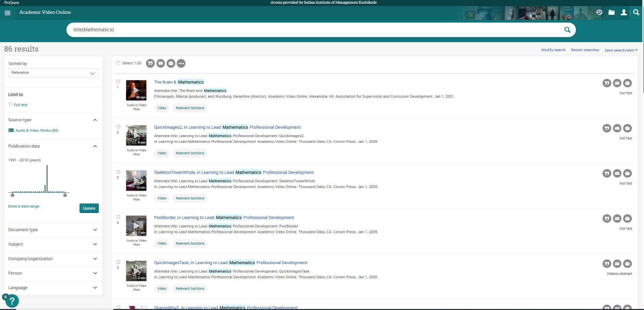The image size is (644, 310).
Task: Open the more actions ellipsis icon
Action: point(181,63)
